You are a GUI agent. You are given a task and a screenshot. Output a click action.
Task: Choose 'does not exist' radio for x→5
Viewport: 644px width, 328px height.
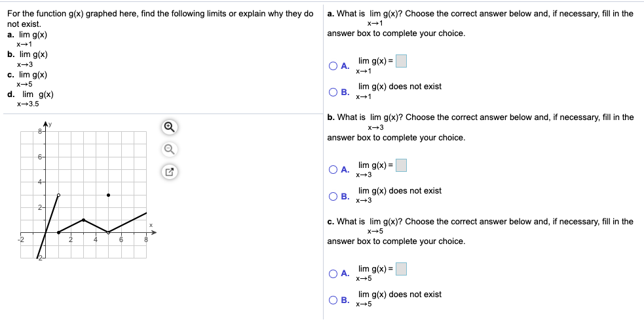pyautogui.click(x=333, y=300)
